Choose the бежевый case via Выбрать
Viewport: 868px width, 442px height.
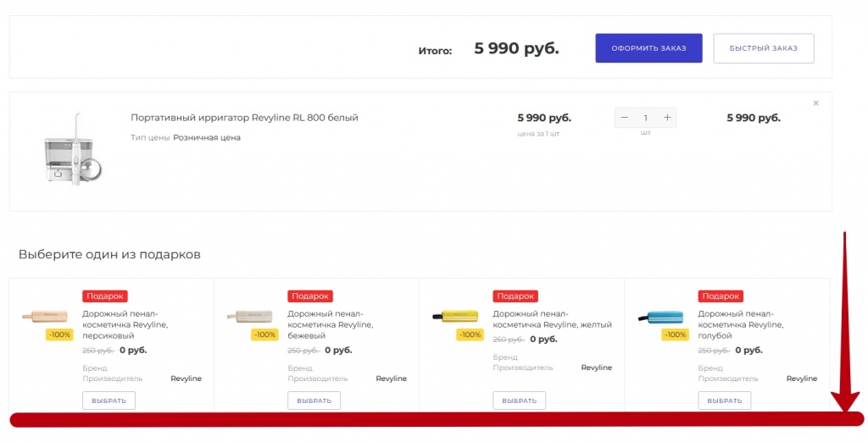[x=314, y=401]
